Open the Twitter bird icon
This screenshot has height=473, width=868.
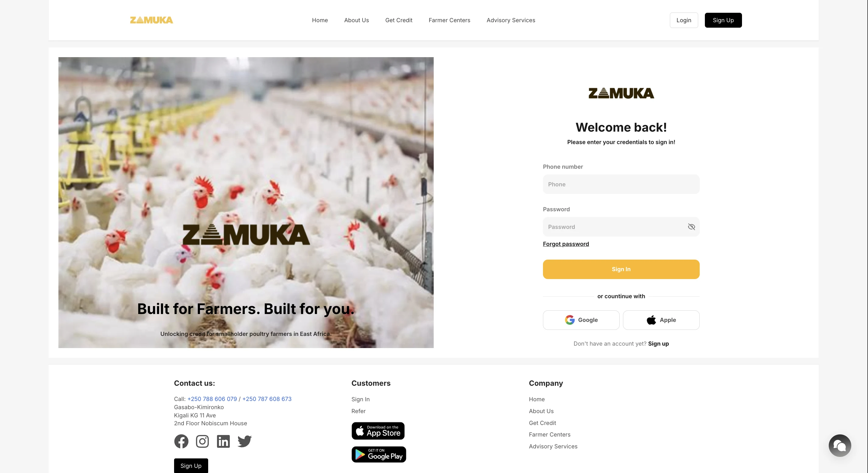point(245,441)
